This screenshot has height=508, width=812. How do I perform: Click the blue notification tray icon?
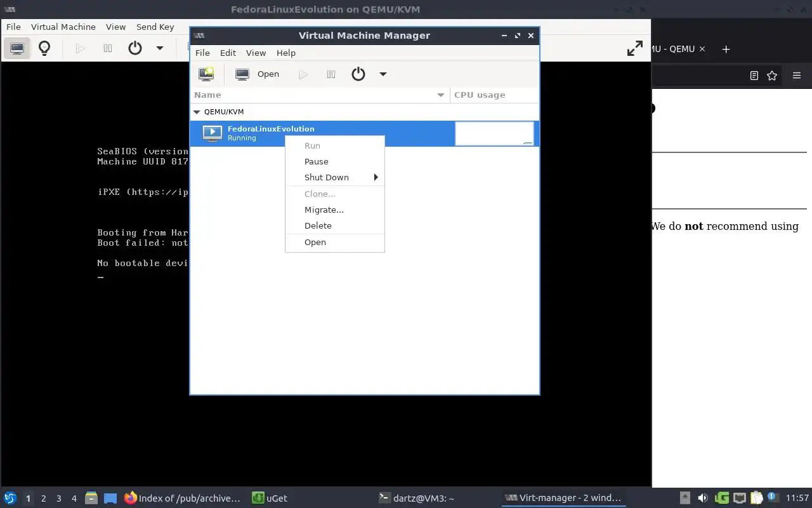[x=772, y=497]
